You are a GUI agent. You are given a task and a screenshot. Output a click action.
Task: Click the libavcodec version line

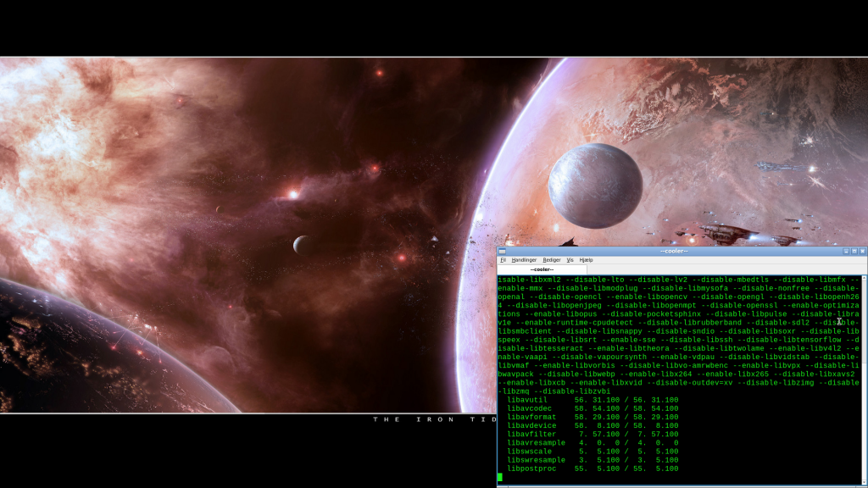coord(592,408)
